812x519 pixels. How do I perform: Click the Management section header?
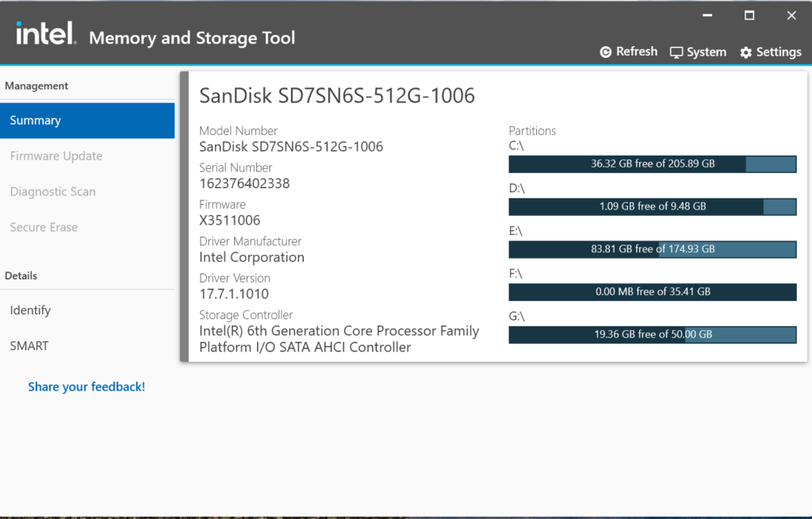(36, 86)
